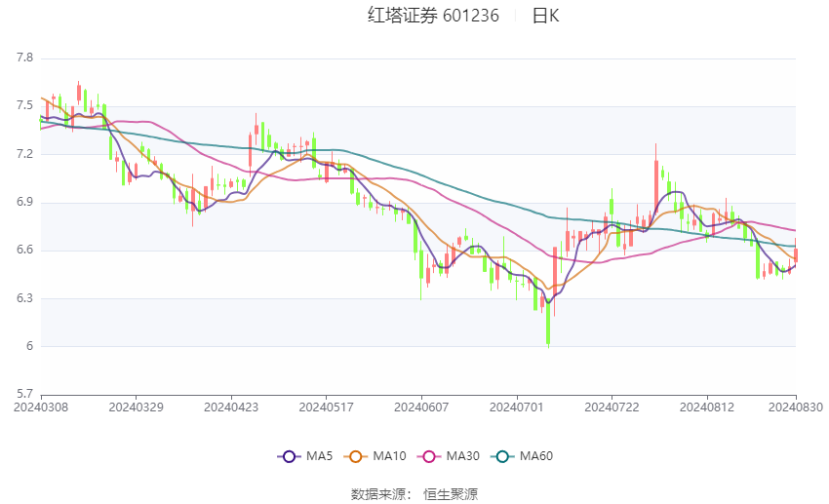This screenshot has height=504, width=829.
Task: Click the 红塔证券 601236 chart title
Action: click(x=433, y=16)
